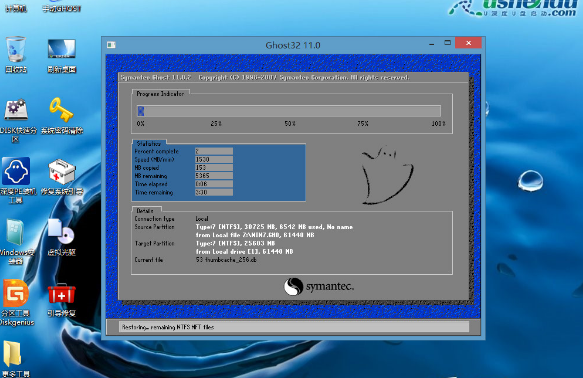This screenshot has width=583, height=378.
Task: Click the Target Partition NTFS 25603 MB line
Action: click(x=235, y=243)
